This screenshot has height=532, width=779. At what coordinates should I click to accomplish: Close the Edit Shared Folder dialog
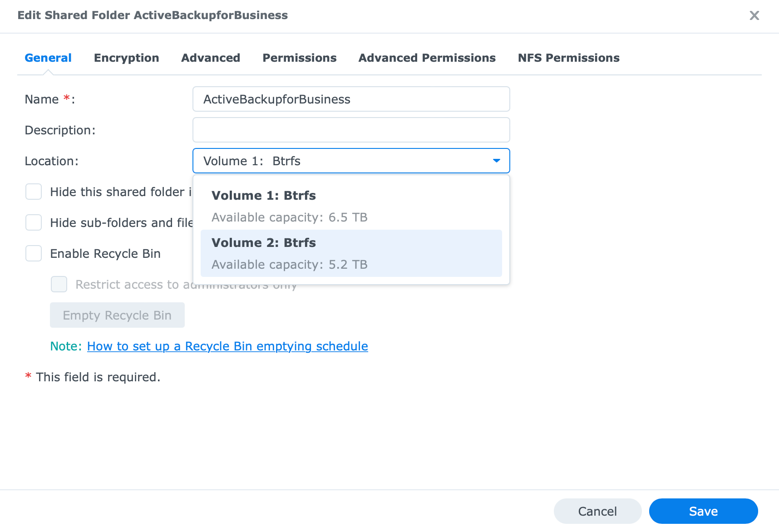click(x=754, y=15)
